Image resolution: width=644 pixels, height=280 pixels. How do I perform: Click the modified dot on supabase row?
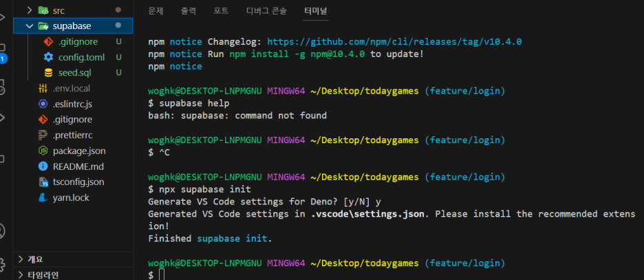coord(118,25)
